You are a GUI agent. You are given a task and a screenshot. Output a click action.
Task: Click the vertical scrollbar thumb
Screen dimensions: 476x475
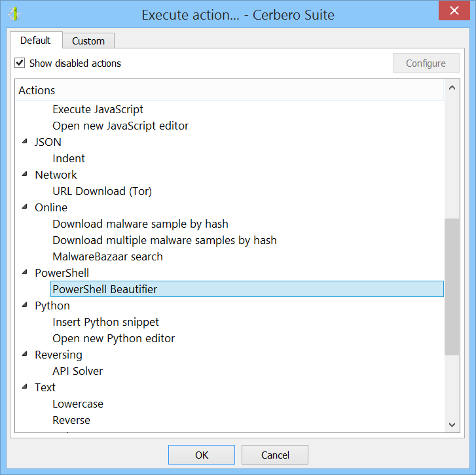tap(452, 287)
